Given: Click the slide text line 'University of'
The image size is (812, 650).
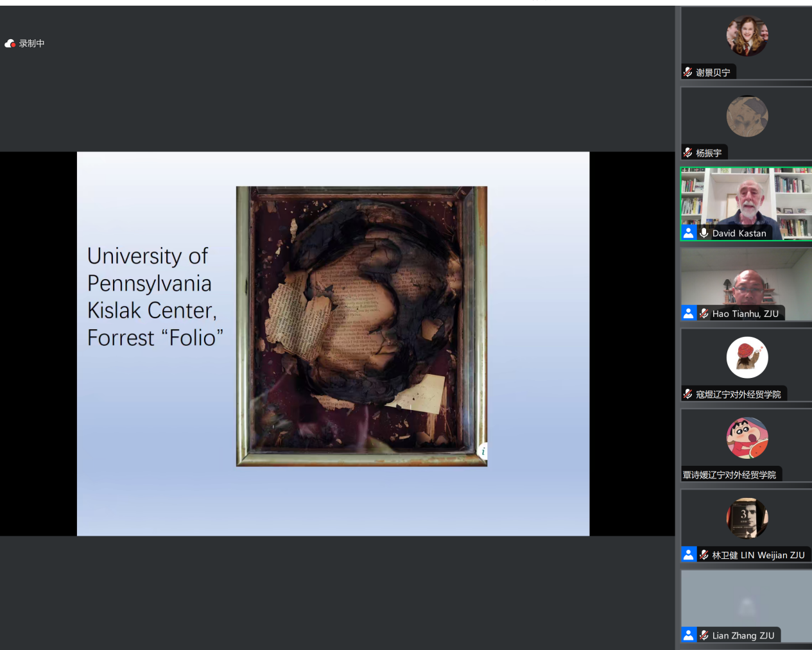Looking at the screenshot, I should pos(148,256).
